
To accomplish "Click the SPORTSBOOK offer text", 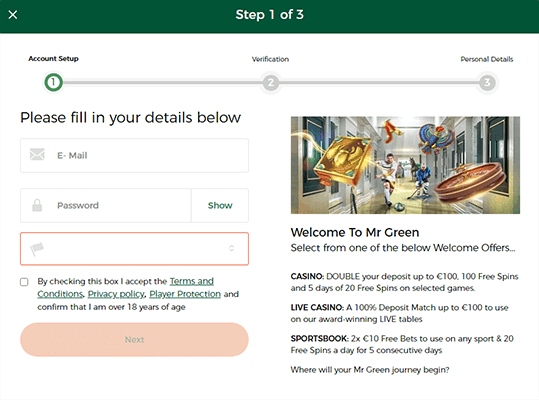I will (402, 344).
